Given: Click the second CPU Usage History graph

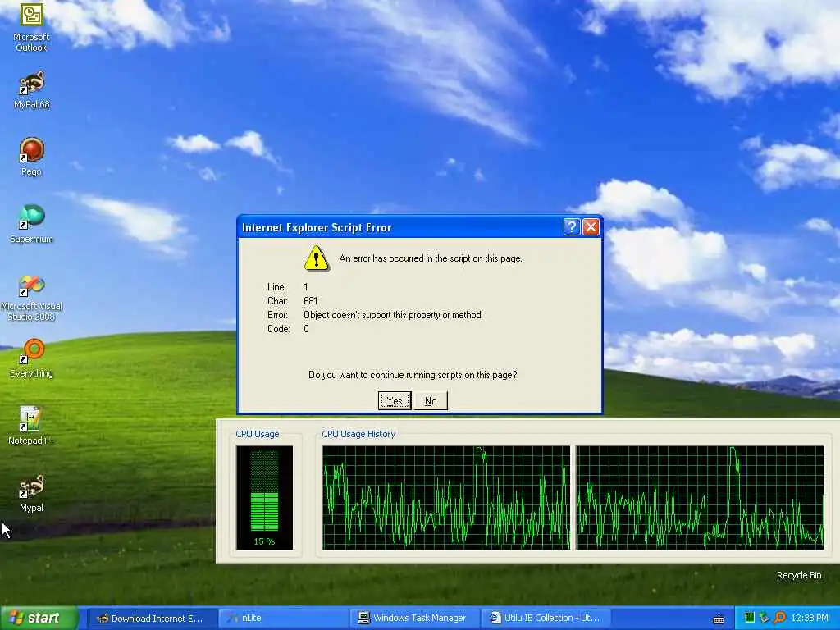Looking at the screenshot, I should [700, 497].
